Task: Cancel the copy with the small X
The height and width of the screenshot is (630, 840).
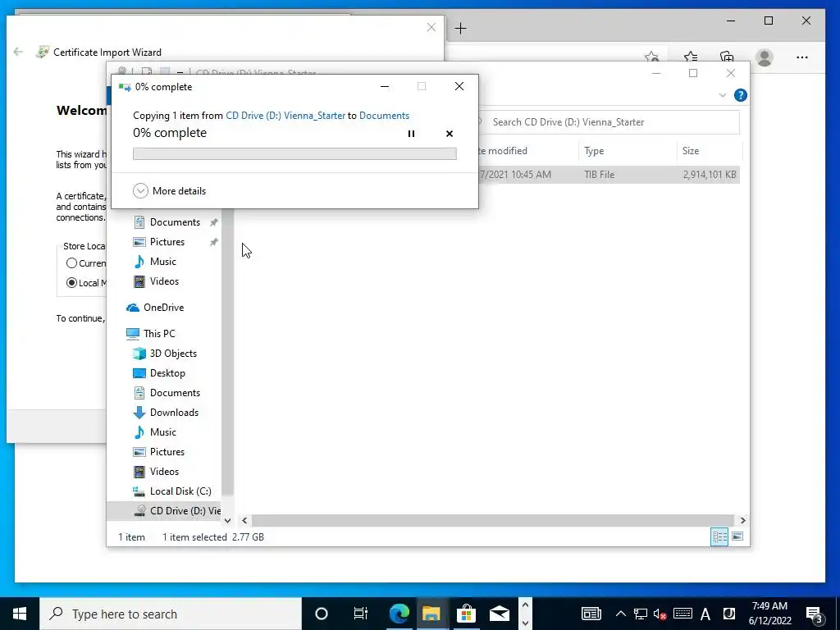Action: (450, 134)
